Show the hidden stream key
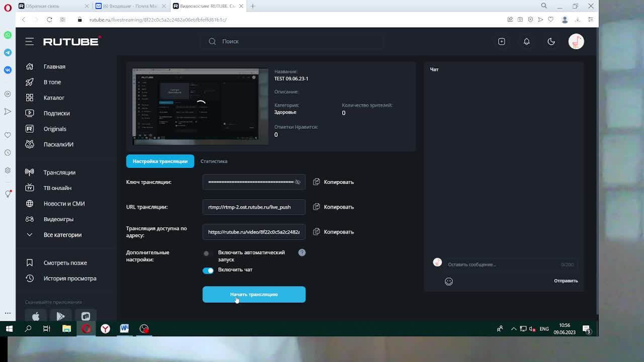The image size is (644, 362). tap(297, 182)
